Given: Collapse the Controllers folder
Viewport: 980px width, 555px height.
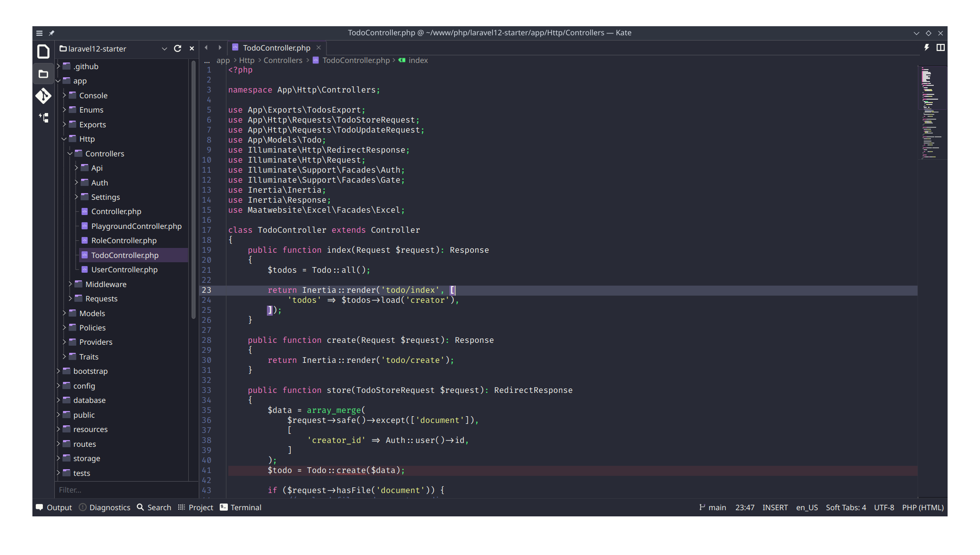Looking at the screenshot, I should [70, 154].
